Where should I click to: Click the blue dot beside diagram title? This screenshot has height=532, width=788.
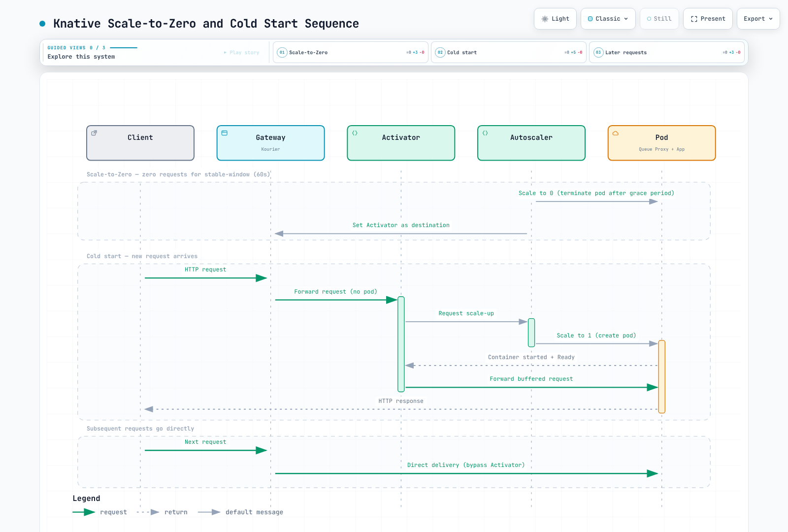coord(42,24)
